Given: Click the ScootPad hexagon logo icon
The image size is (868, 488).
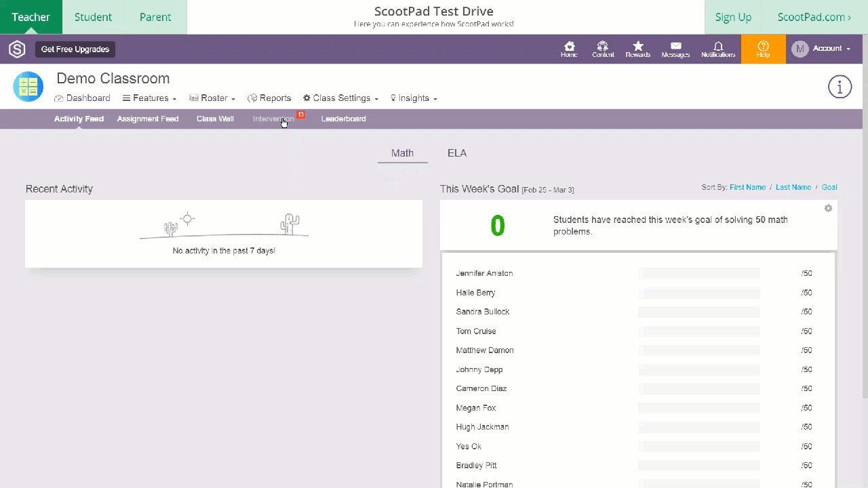Looking at the screenshot, I should coord(17,49).
